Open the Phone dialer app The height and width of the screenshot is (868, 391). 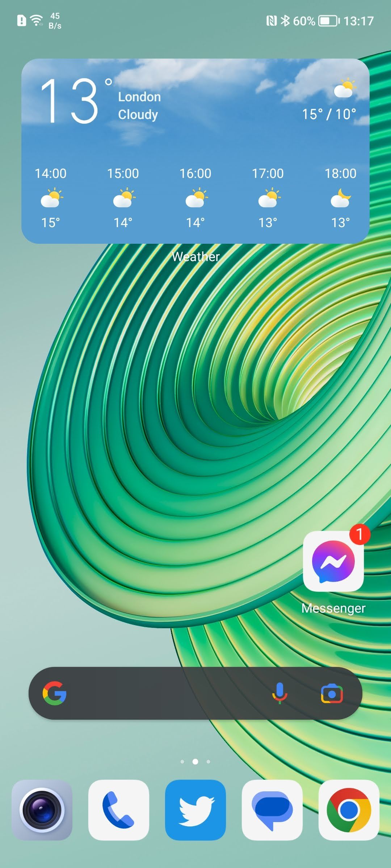coord(119,810)
